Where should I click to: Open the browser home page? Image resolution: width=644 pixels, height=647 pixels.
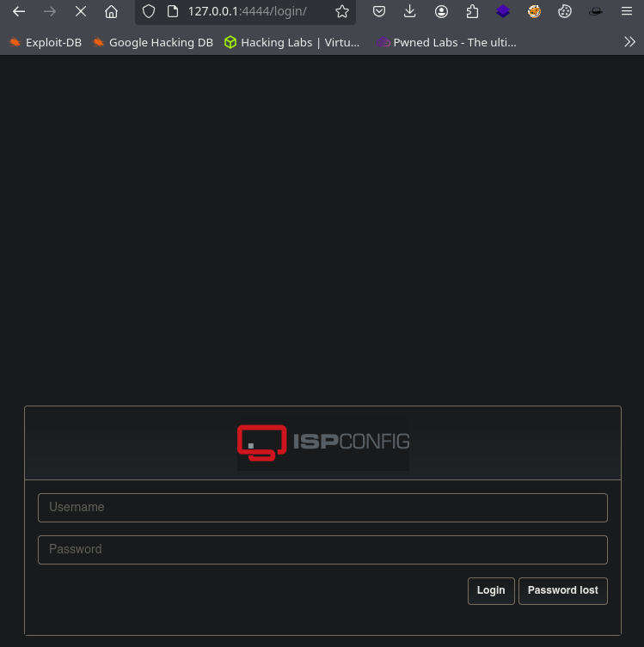(x=111, y=11)
